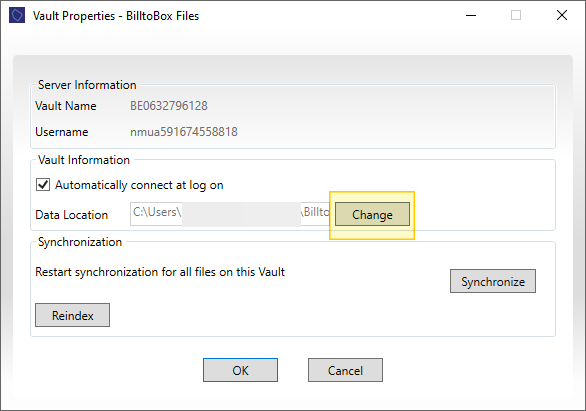Click the Synchronization group heading

pyautogui.click(x=80, y=242)
